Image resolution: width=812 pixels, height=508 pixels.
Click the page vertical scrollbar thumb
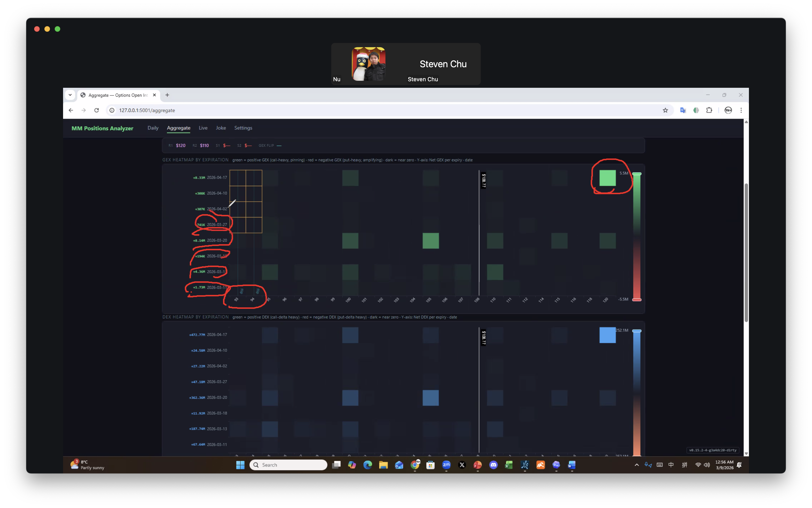(x=746, y=253)
